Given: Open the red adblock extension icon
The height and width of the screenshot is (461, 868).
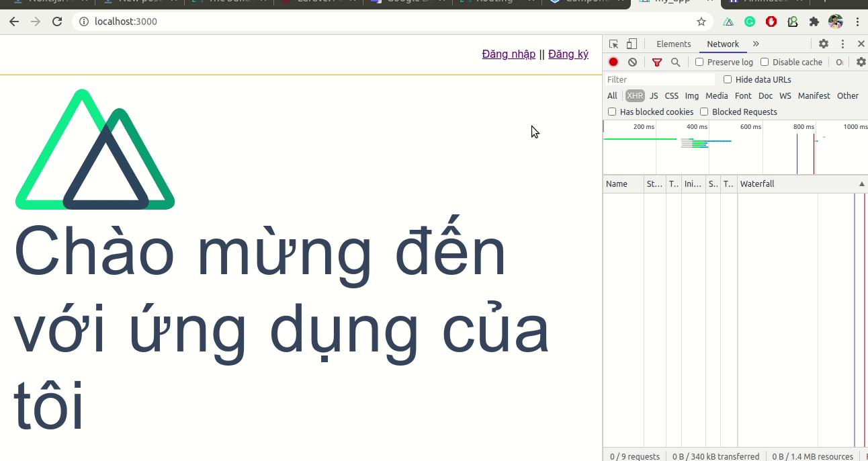Looking at the screenshot, I should pyautogui.click(x=771, y=22).
